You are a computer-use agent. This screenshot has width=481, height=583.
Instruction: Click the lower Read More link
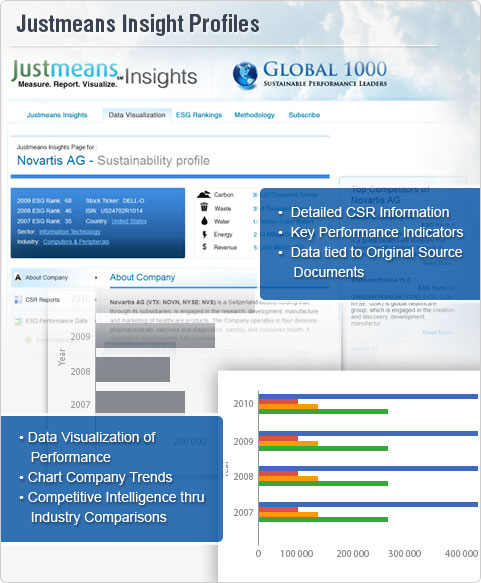[x=437, y=332]
